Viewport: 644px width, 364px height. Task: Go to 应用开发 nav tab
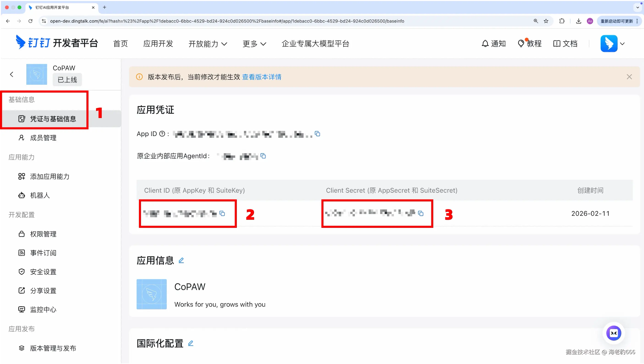click(158, 44)
